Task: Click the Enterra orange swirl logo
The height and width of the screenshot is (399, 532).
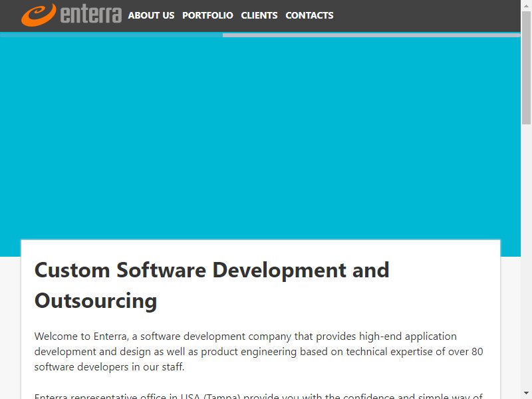Action: (39, 15)
